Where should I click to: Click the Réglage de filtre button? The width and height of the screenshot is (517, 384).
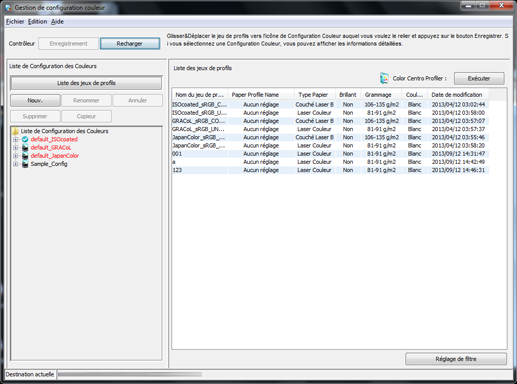[x=456, y=359]
